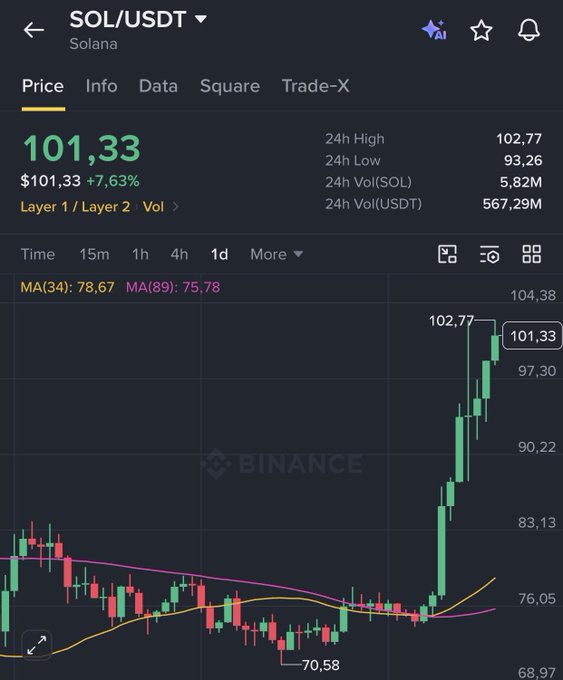Open the Square tab
Screen dimensions: 563x680
230,86
